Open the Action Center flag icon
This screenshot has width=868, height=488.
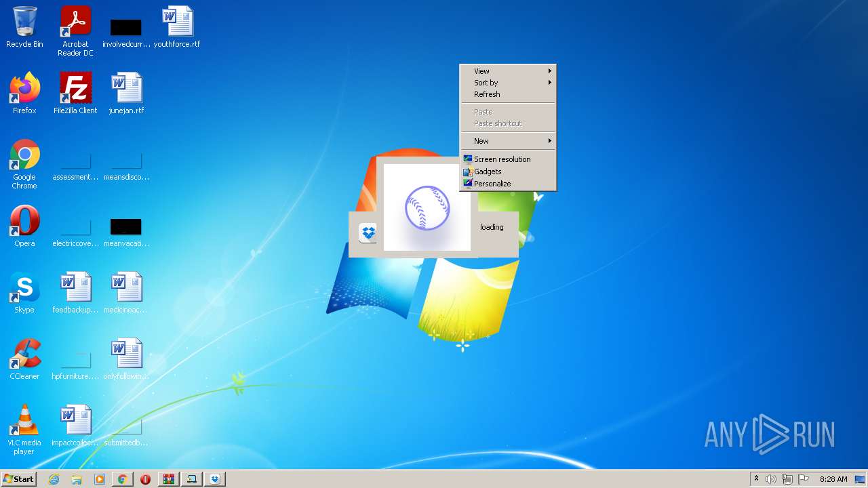(x=804, y=479)
